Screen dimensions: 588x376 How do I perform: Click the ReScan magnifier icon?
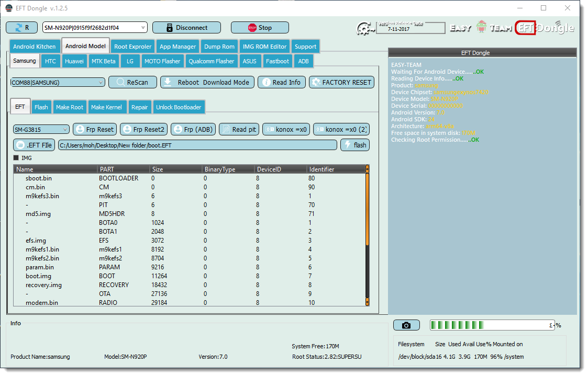pos(120,83)
